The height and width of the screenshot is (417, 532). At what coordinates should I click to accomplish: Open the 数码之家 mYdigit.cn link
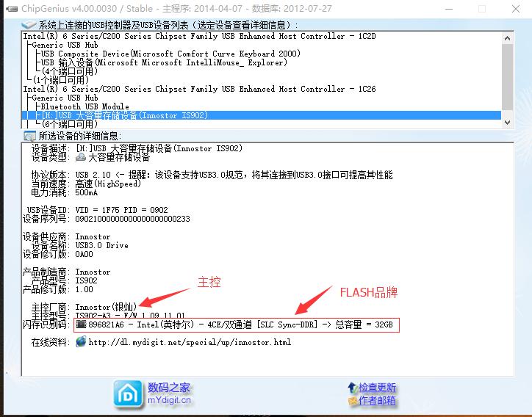[169, 394]
